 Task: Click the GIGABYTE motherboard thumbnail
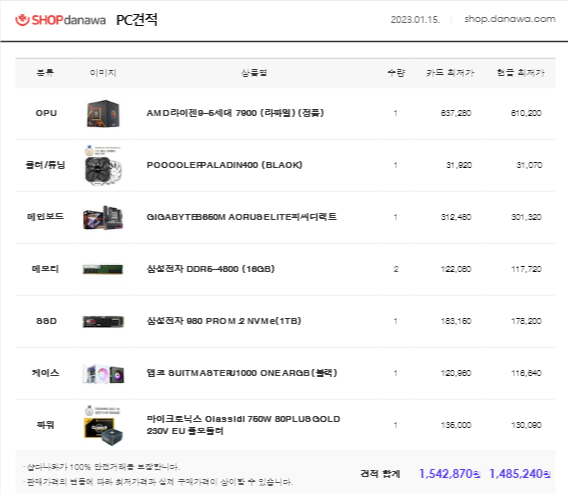point(103,218)
